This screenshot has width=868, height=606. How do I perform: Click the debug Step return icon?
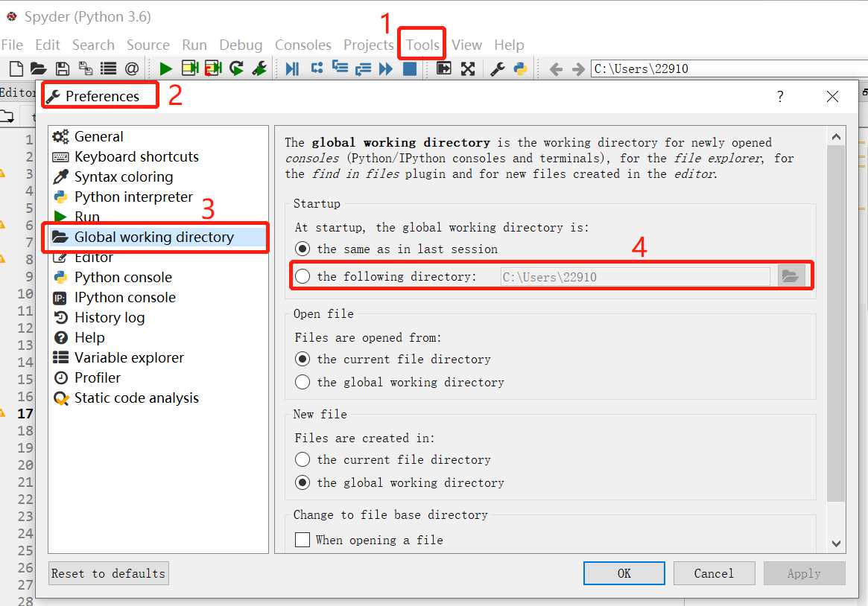[363, 69]
